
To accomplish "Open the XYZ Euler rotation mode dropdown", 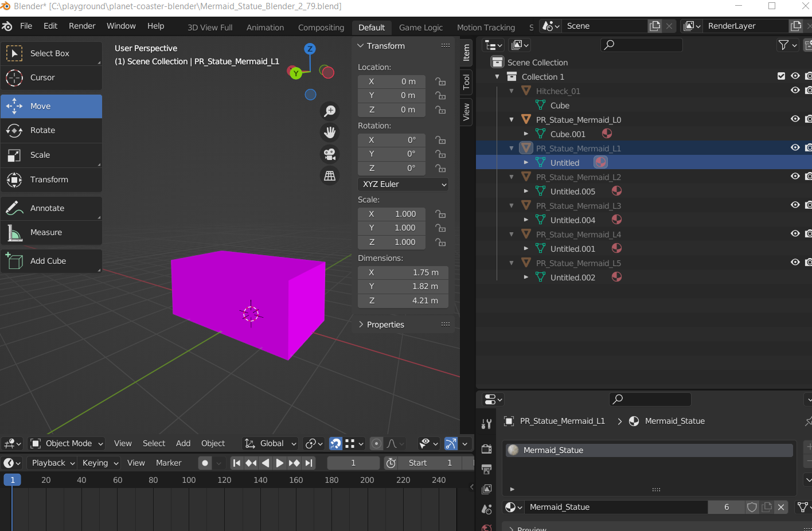I will (x=403, y=184).
